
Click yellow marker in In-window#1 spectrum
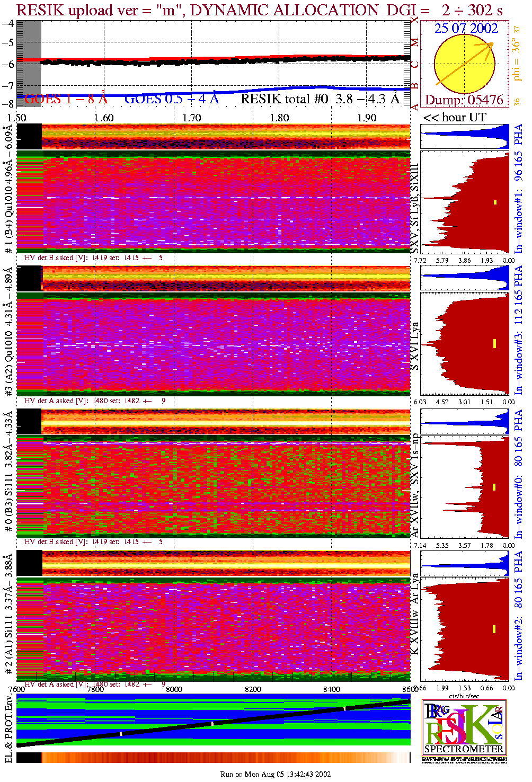tap(495, 202)
